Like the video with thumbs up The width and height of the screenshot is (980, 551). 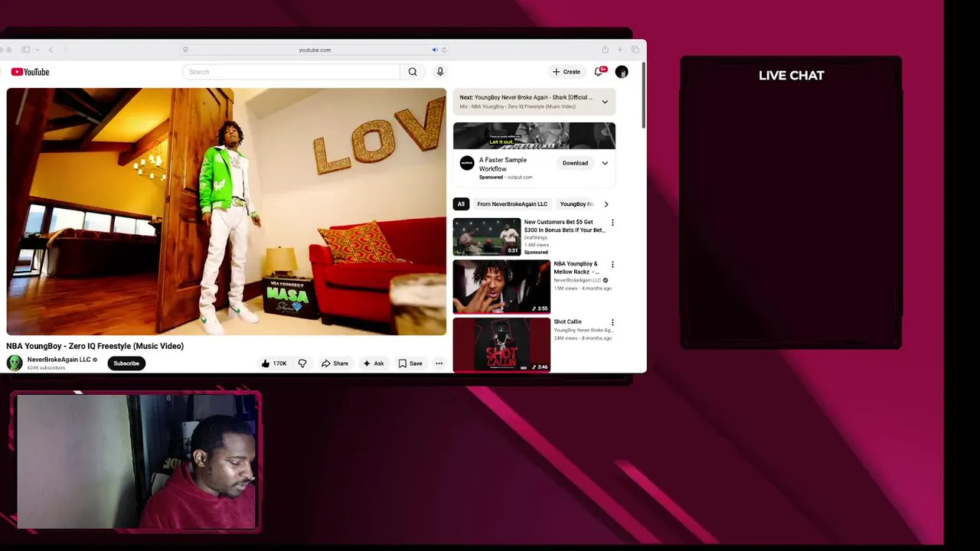click(x=273, y=364)
